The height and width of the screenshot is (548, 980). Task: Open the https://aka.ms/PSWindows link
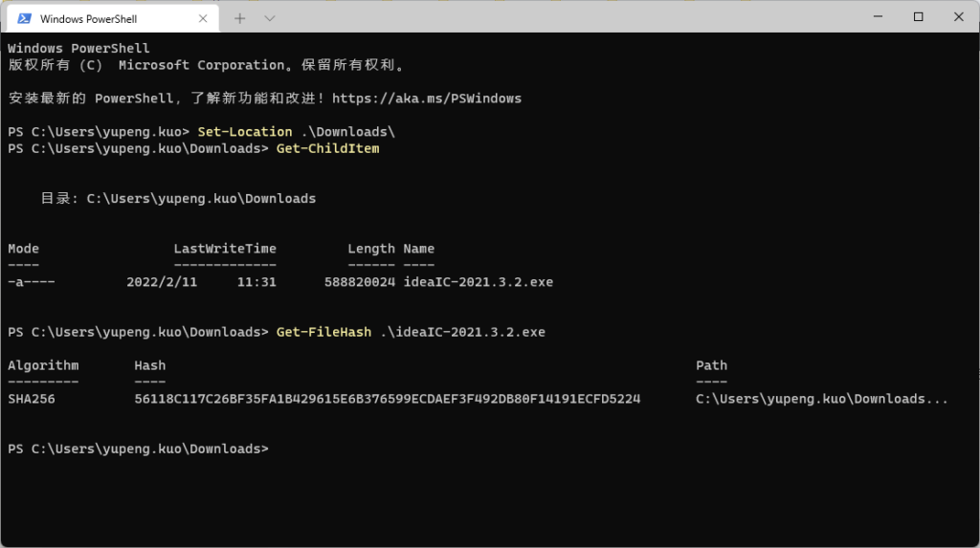point(427,99)
